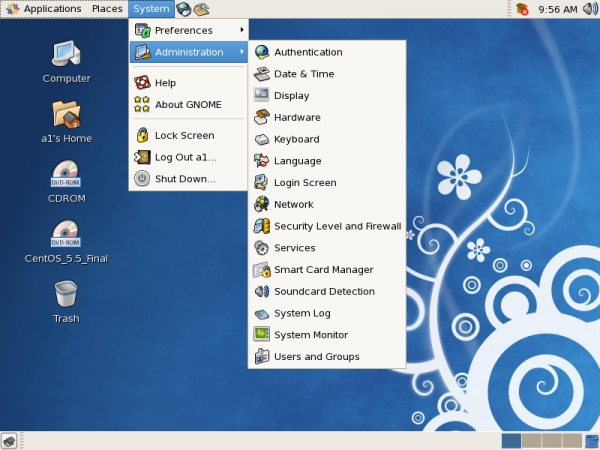Click the Date & Time icon
600x450 pixels.
click(262, 74)
